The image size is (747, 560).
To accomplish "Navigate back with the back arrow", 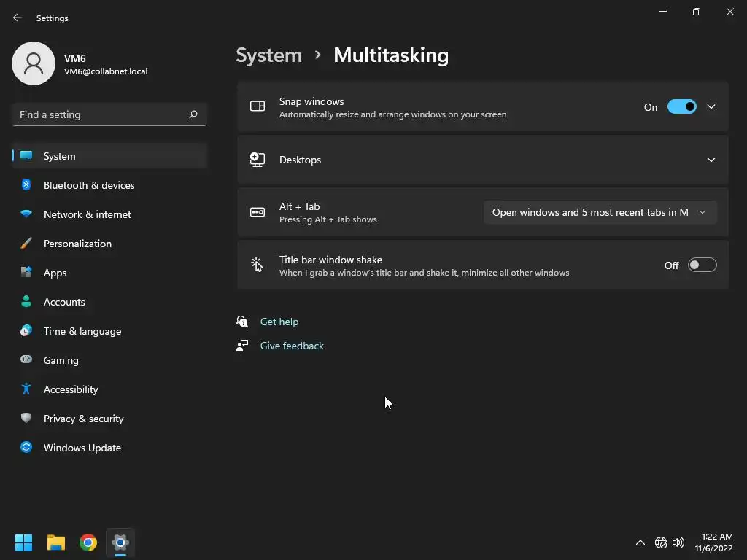I will tap(18, 18).
